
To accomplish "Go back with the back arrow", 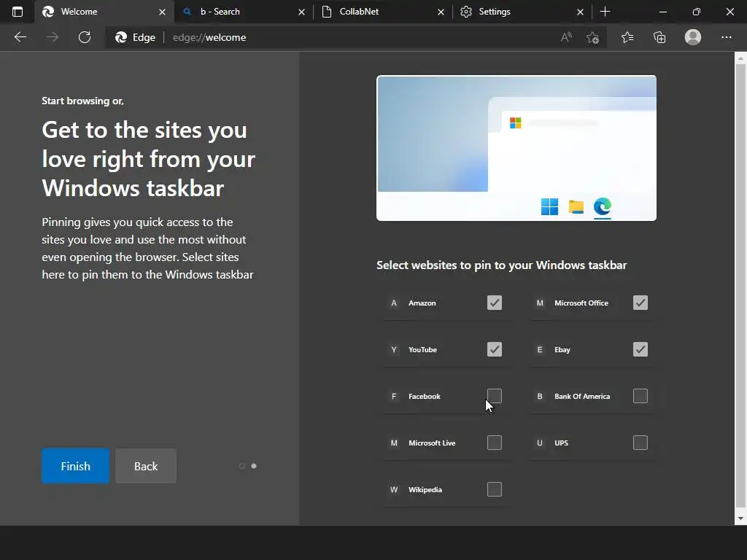I will click(20, 37).
